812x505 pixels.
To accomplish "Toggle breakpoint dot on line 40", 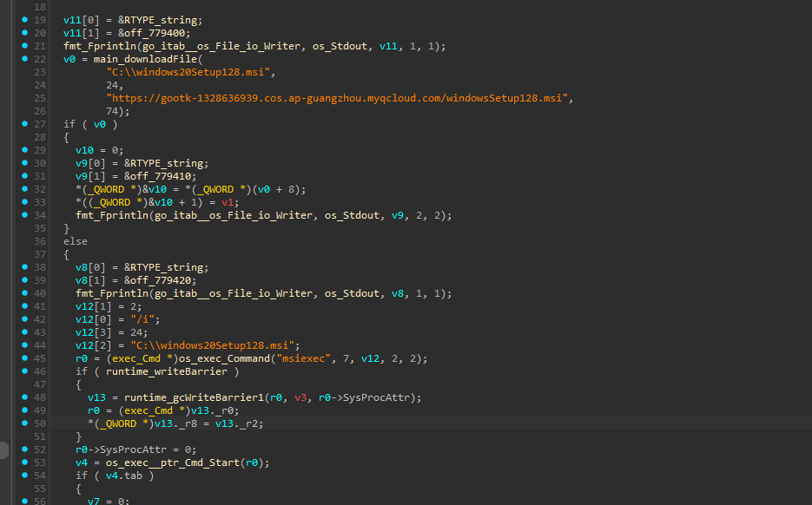I will coord(24,293).
